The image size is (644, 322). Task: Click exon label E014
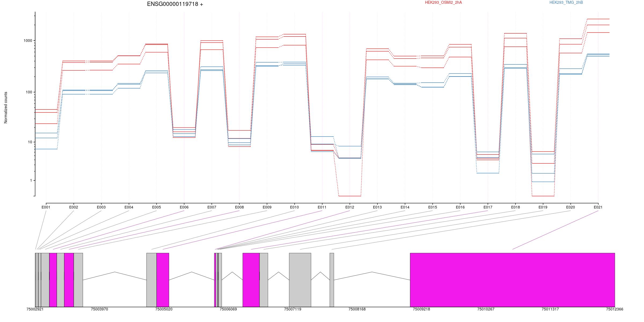pyautogui.click(x=405, y=207)
